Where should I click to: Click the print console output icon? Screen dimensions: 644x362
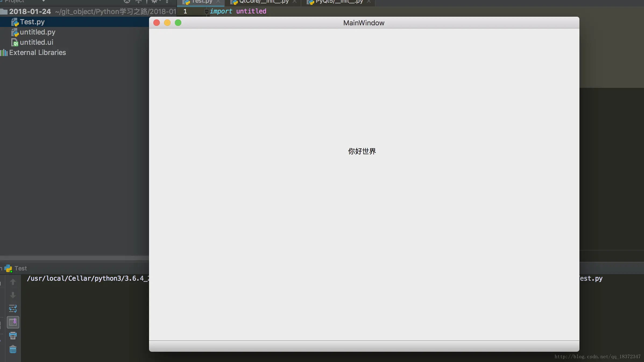13,336
